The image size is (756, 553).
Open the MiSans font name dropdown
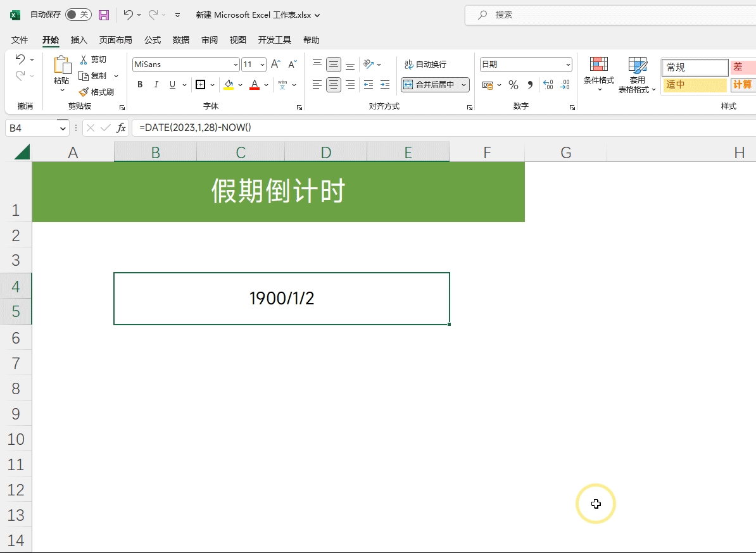[x=236, y=65]
